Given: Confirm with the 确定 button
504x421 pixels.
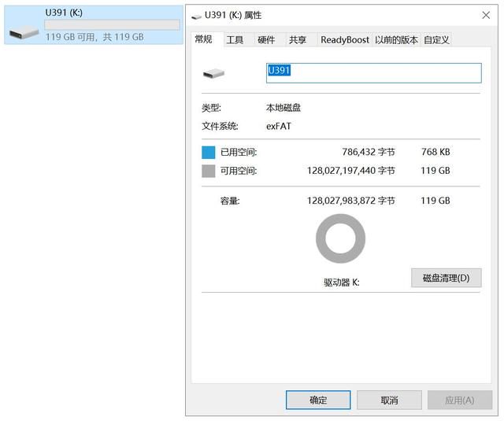Looking at the screenshot, I should (318, 400).
